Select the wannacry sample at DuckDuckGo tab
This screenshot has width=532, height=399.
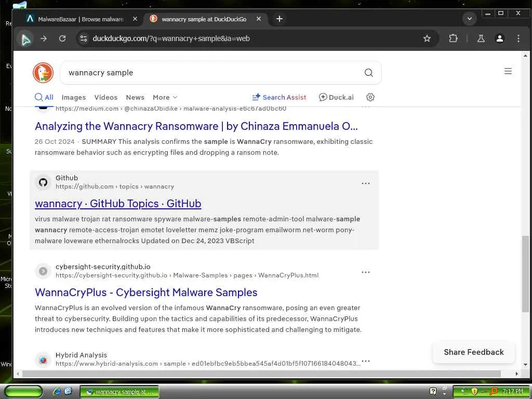point(204,19)
